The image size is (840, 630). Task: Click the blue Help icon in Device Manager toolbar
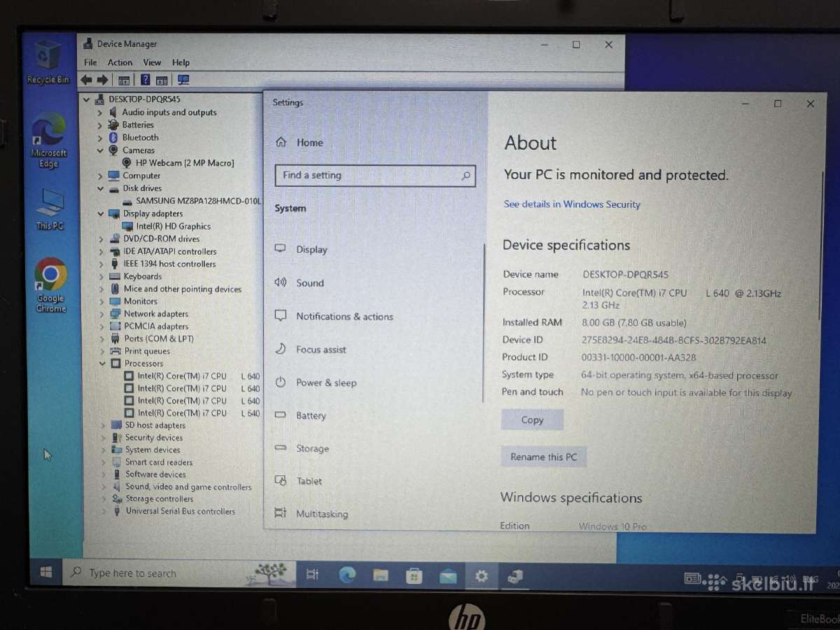point(146,80)
